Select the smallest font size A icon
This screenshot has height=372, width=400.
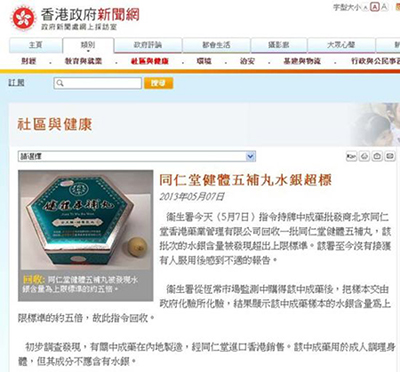(x=366, y=7)
